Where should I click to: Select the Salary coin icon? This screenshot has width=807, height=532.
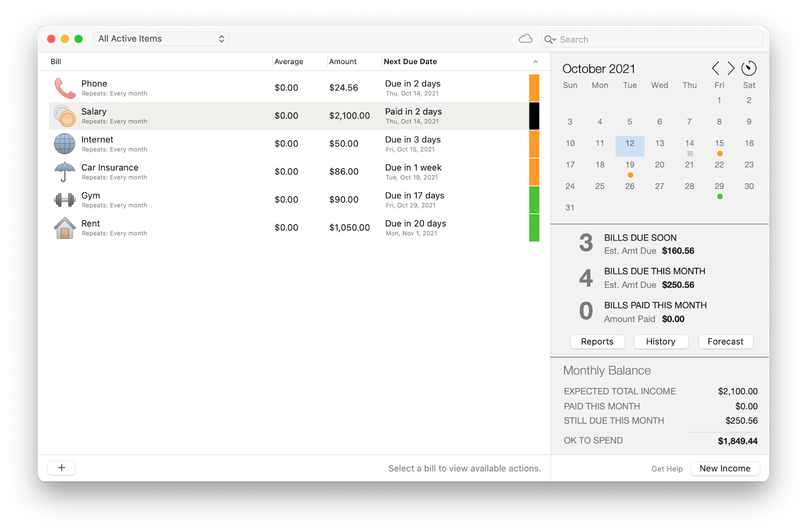(x=64, y=115)
